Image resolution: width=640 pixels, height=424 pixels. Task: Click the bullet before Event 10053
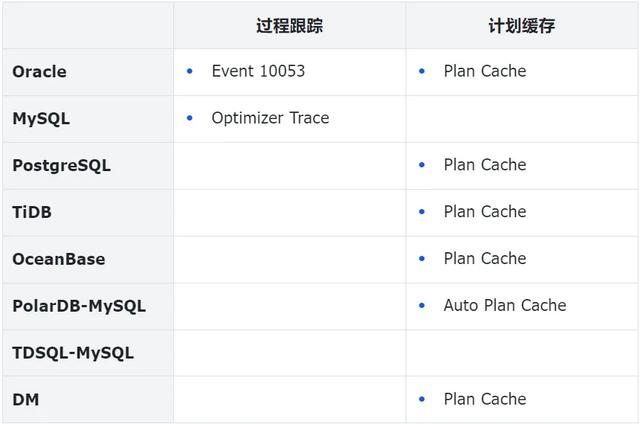189,71
